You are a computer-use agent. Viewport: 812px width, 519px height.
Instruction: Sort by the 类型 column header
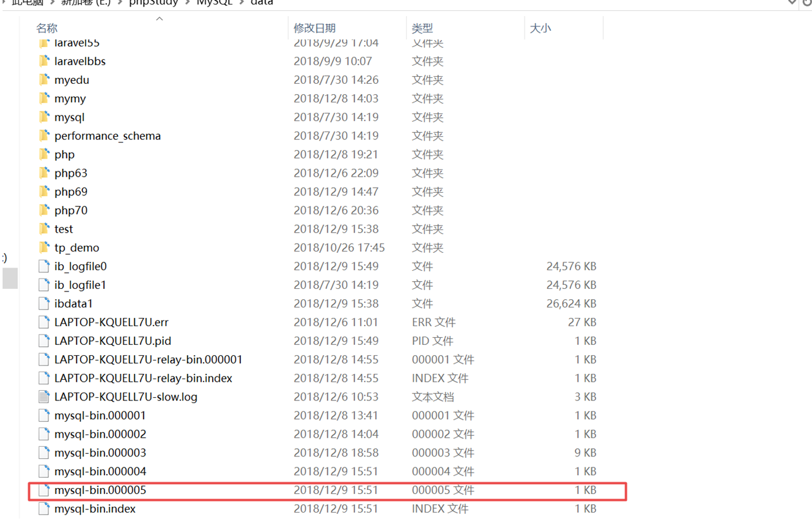pos(422,28)
